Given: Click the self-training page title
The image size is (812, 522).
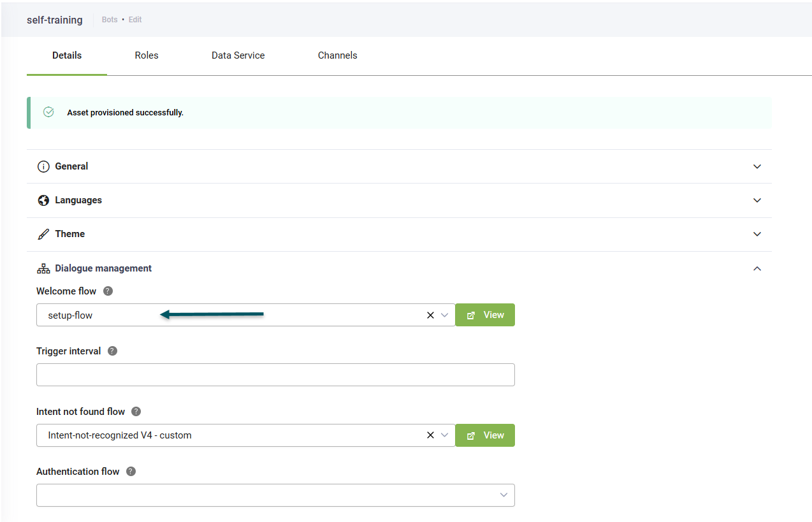Looking at the screenshot, I should coord(55,20).
